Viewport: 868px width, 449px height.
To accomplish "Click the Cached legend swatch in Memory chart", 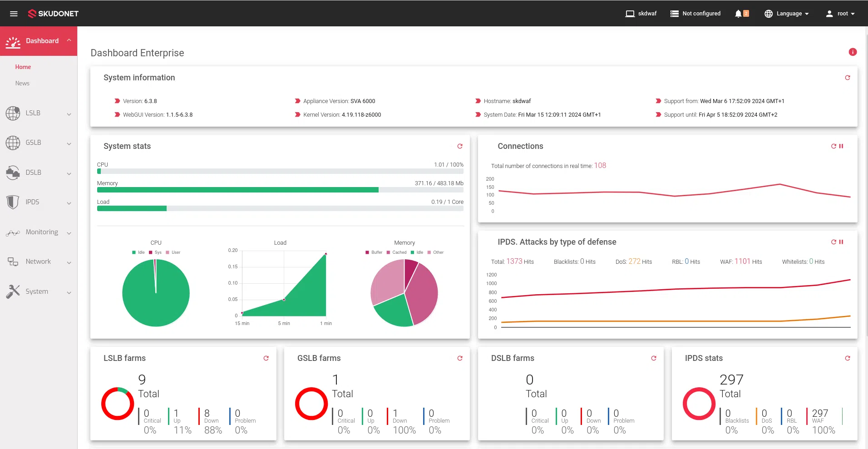I will point(389,252).
